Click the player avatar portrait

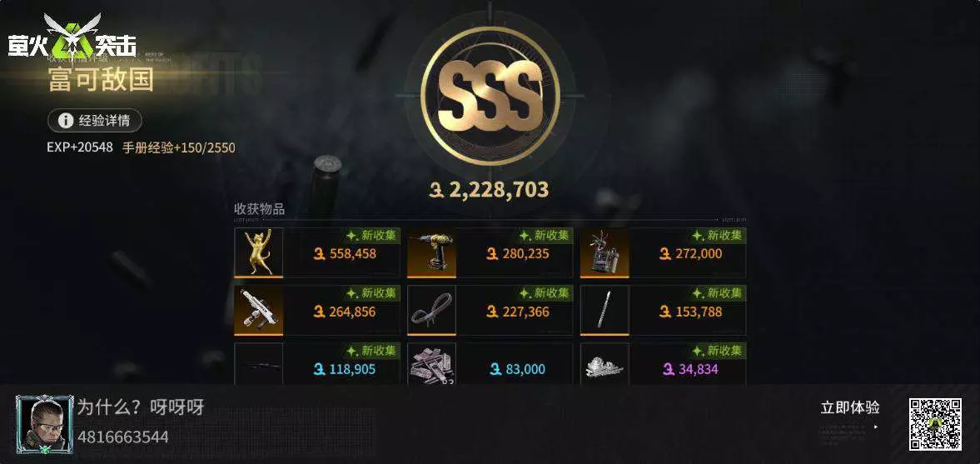[41, 424]
